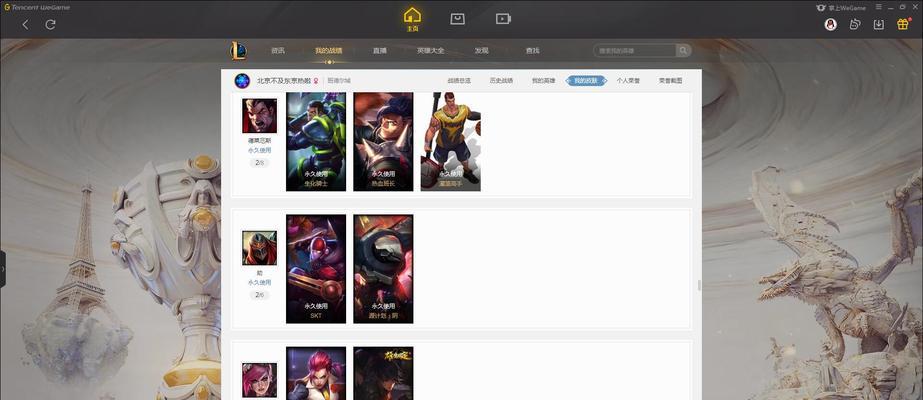Open the 战绩总览 sub-tab
The width and height of the screenshot is (923, 400).
tap(459, 81)
